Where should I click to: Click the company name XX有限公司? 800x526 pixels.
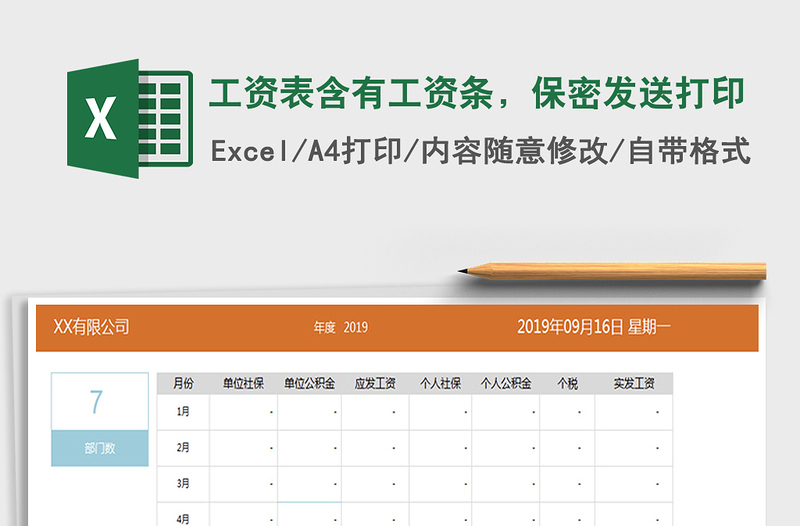91,327
